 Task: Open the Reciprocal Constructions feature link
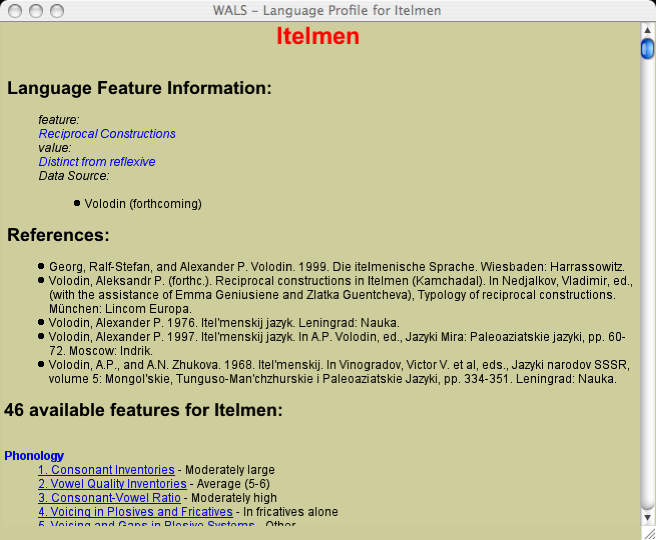[107, 134]
